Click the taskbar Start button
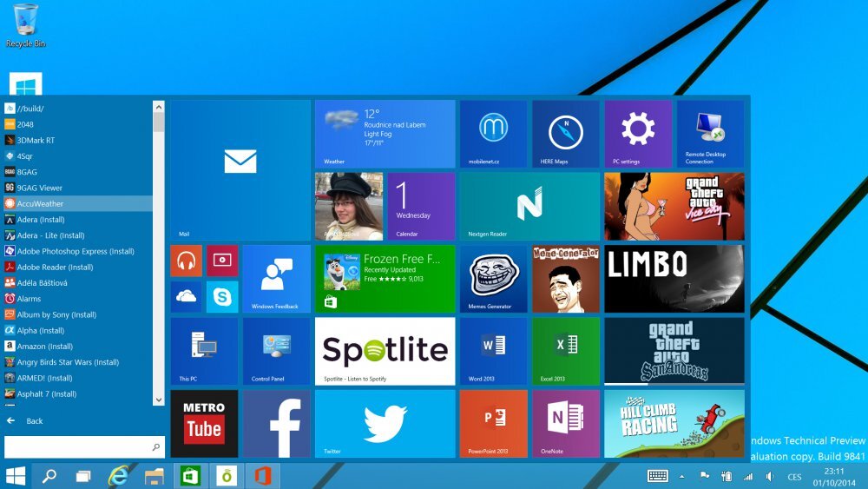The height and width of the screenshot is (489, 868). point(16,476)
